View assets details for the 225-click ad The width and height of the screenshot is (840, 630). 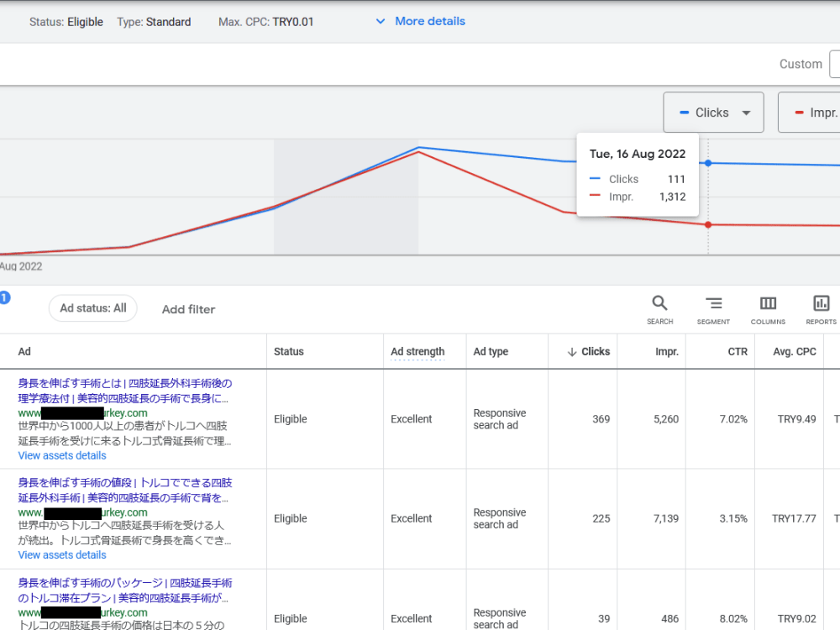[62, 555]
